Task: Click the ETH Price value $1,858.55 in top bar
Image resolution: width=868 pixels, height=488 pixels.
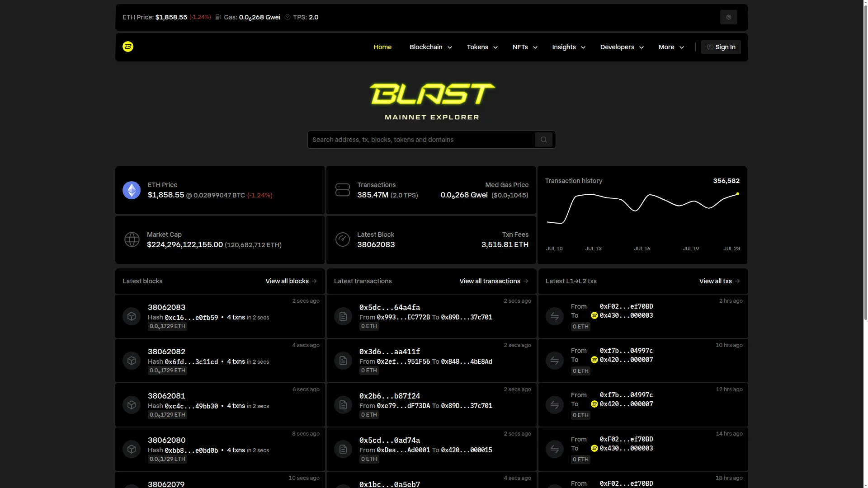Action: tap(171, 17)
